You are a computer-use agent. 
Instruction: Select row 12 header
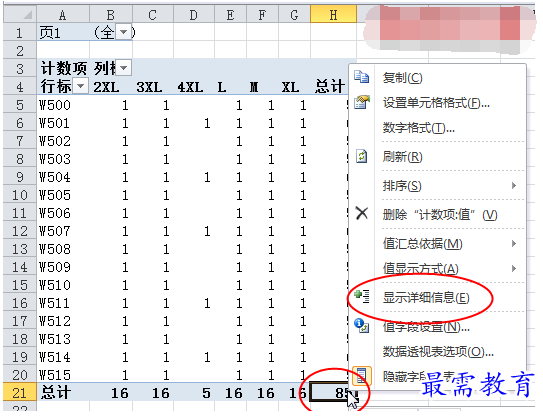pyautogui.click(x=20, y=231)
